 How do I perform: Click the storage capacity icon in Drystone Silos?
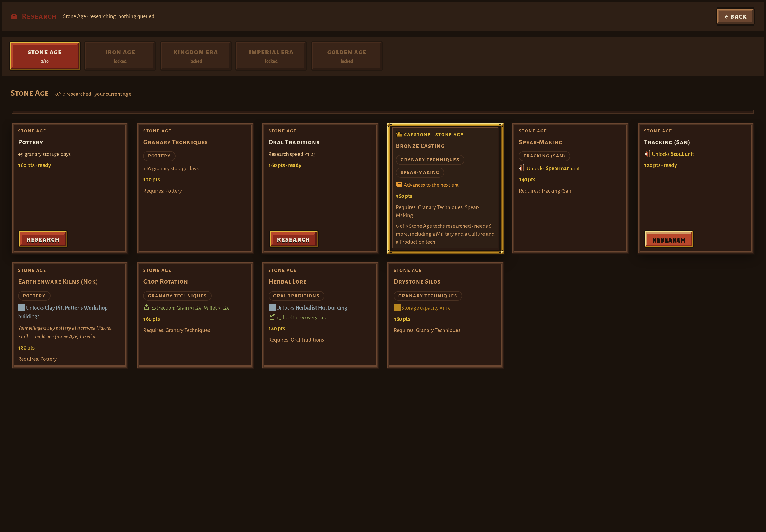click(x=397, y=307)
